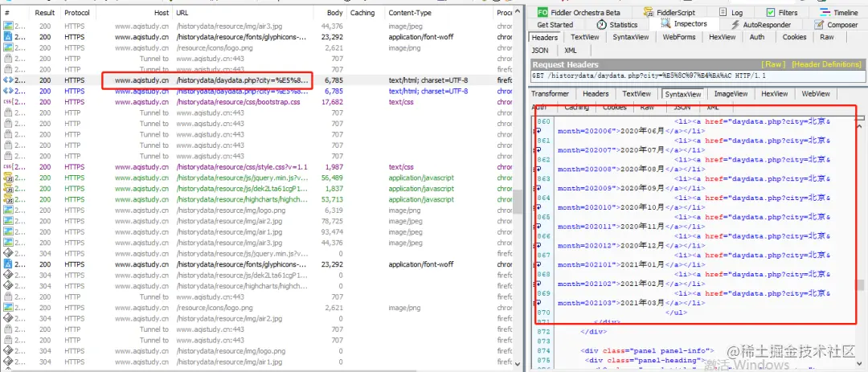Select the request Headers inspector tab
The height and width of the screenshot is (372, 868).
[545, 38]
